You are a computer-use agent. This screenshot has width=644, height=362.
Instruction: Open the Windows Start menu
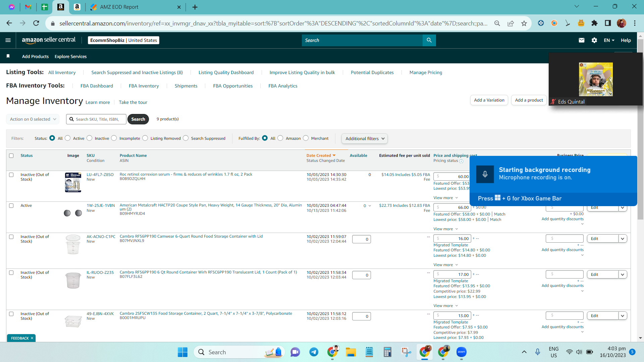(182, 352)
